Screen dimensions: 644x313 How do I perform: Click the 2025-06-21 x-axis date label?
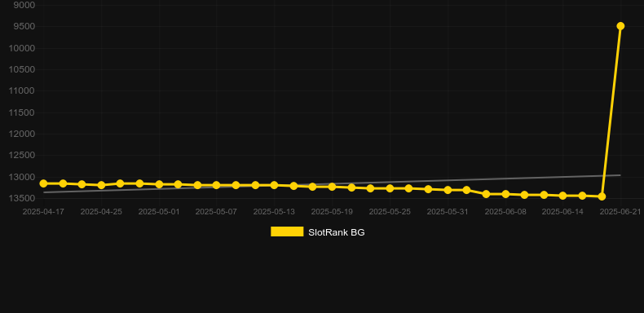click(620, 212)
